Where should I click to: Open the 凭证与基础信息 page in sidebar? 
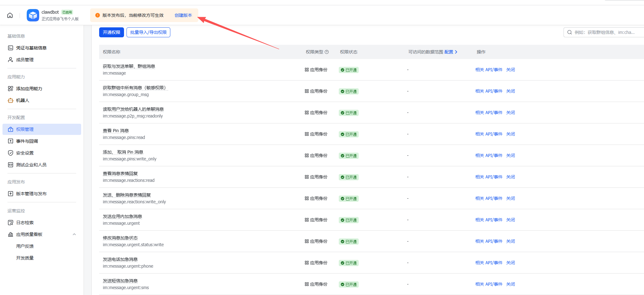point(31,48)
